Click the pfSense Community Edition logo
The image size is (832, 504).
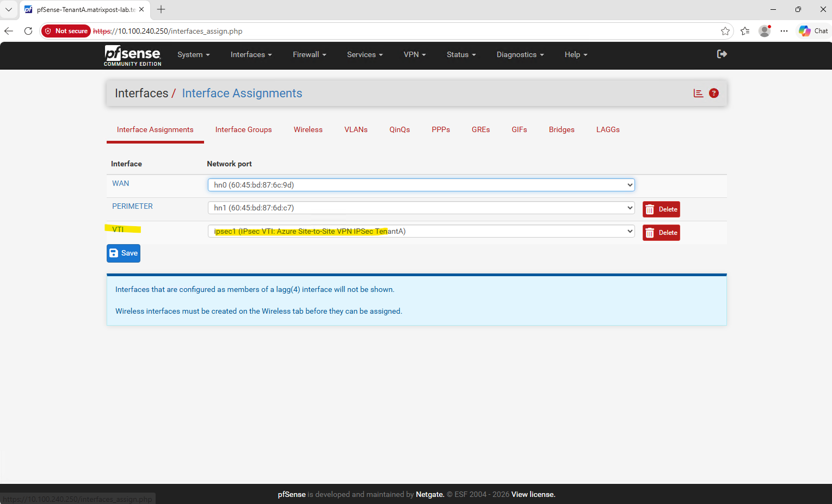tap(133, 55)
